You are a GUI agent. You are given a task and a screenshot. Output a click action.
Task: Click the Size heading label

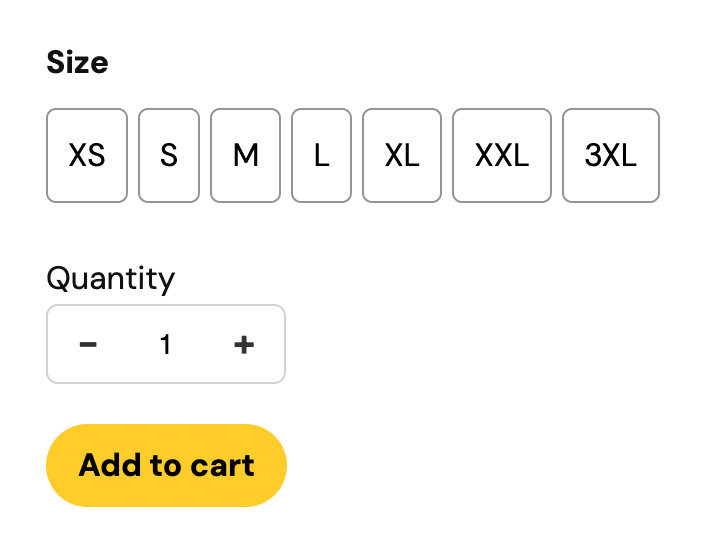(77, 63)
